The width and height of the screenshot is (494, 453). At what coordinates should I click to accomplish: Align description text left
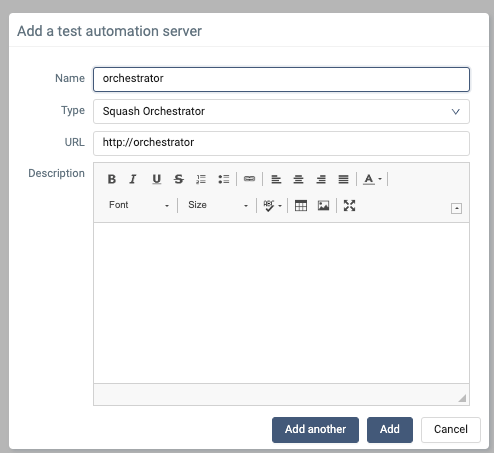[x=276, y=179]
